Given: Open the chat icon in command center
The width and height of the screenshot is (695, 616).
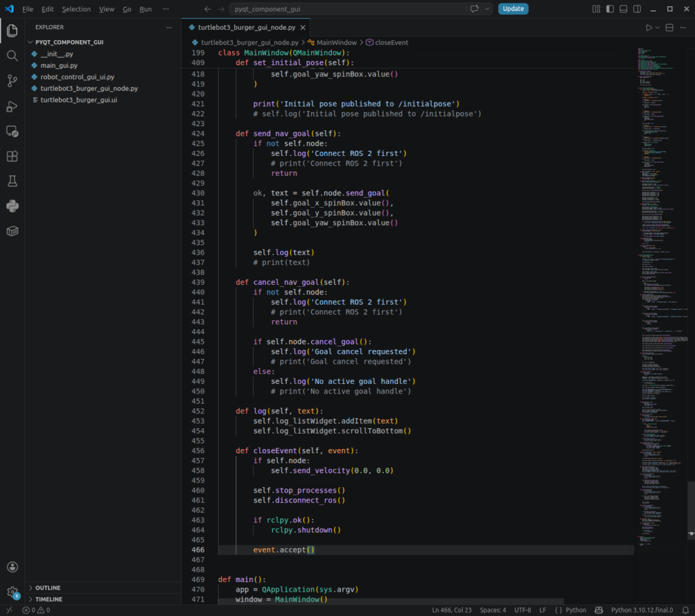Looking at the screenshot, I should pyautogui.click(x=474, y=9).
